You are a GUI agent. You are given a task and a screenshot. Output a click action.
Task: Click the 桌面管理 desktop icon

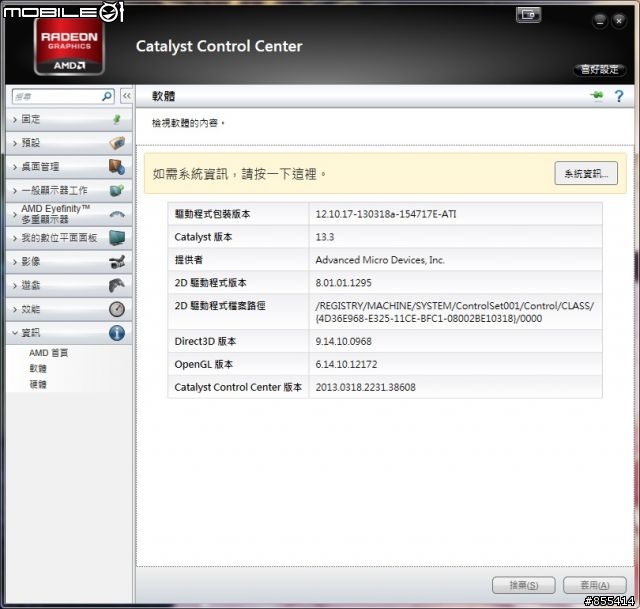tap(117, 167)
